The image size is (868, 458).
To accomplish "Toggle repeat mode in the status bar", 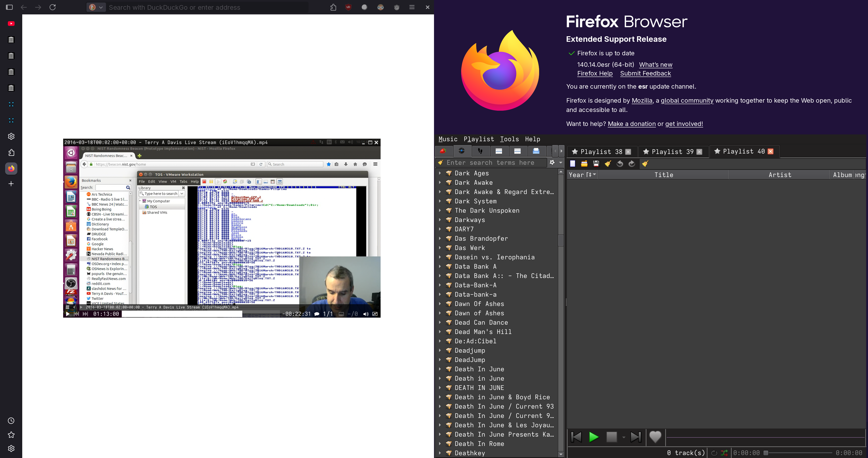I will (714, 453).
